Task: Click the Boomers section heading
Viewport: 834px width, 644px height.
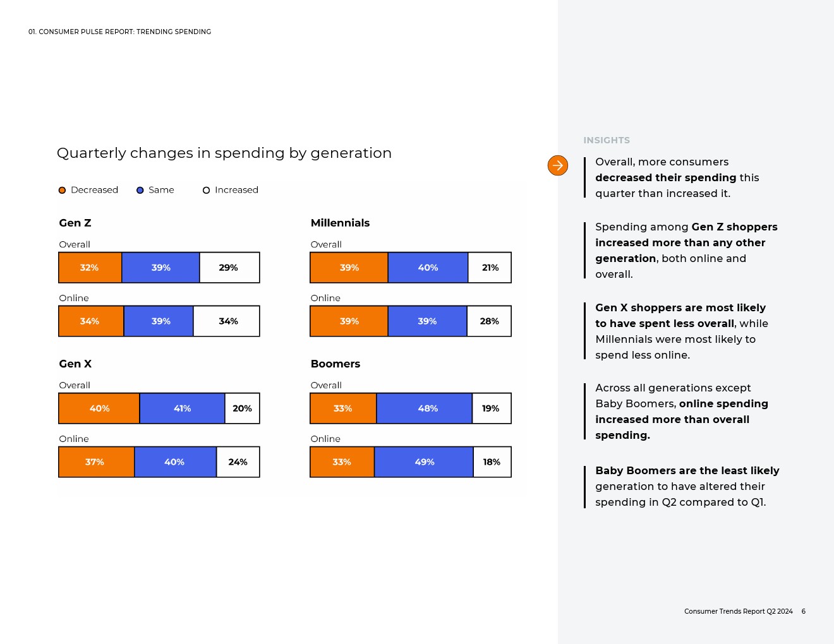Action: tap(335, 364)
